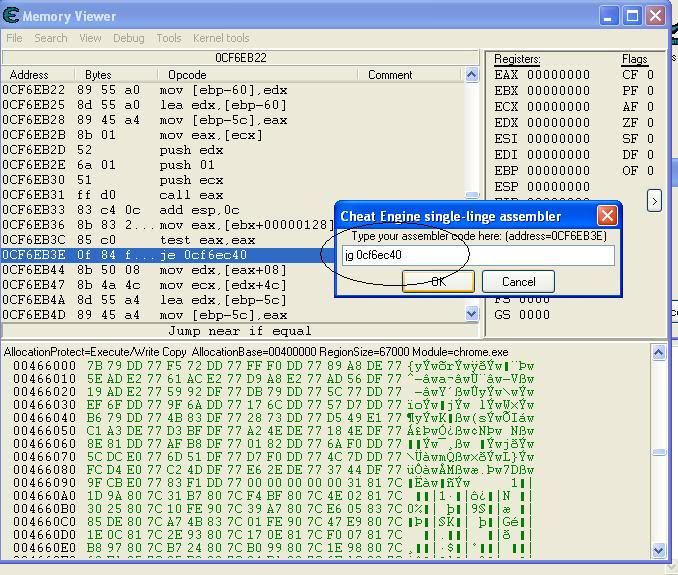
Task: Select the call eax instruction row
Action: (233, 195)
